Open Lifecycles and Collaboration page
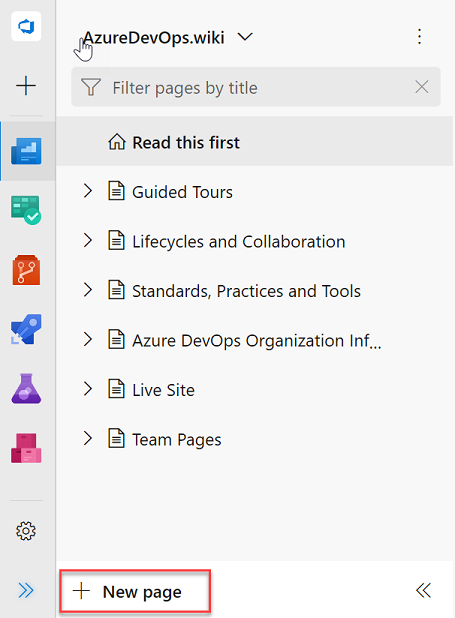Screen dimensions: 455x618 tap(239, 241)
